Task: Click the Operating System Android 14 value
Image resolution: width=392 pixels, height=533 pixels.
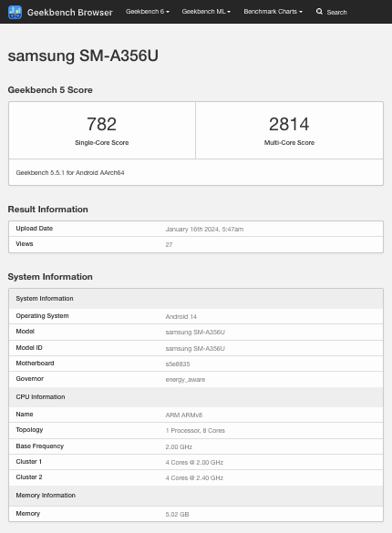Action: pos(181,317)
